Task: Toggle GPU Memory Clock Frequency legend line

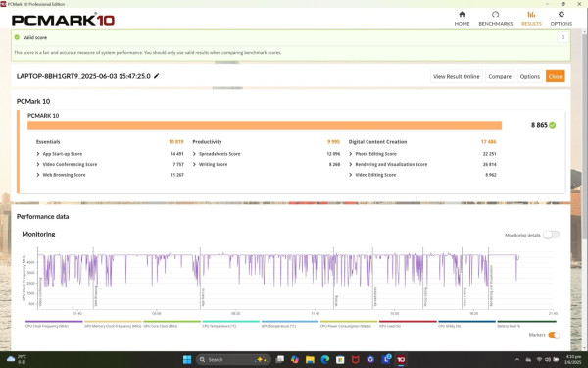Action: tap(113, 322)
